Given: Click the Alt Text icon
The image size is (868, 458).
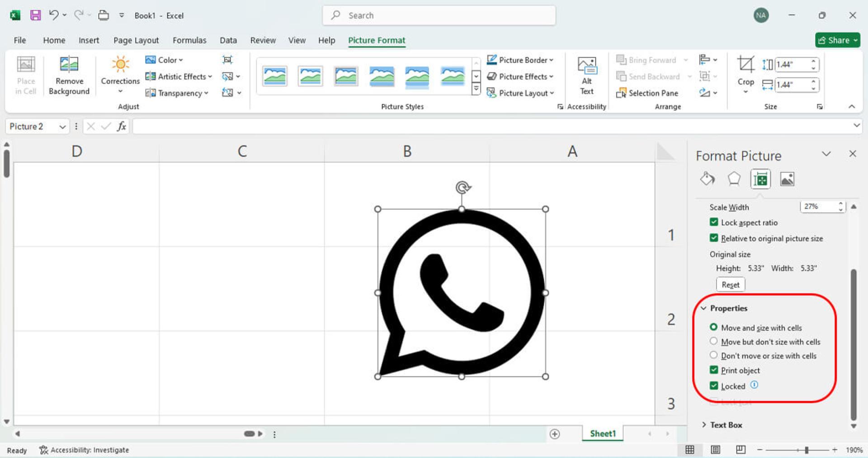Looking at the screenshot, I should [587, 66].
